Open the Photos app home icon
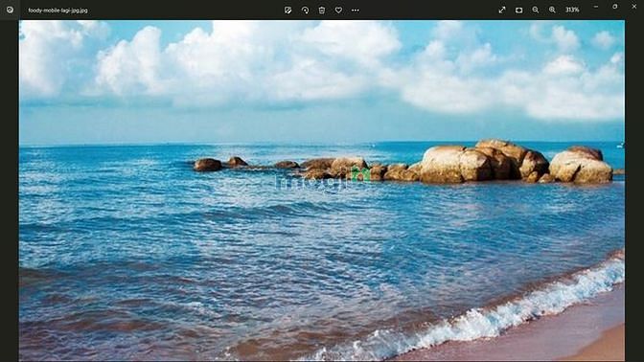 point(10,10)
